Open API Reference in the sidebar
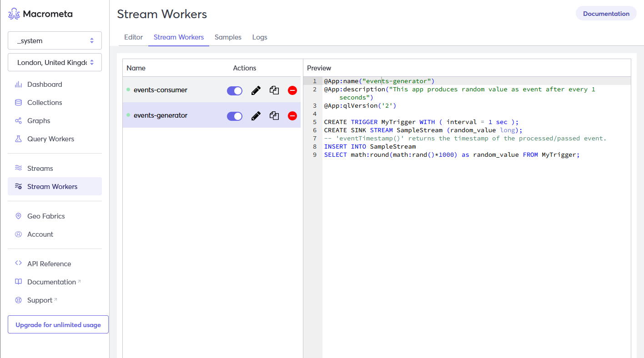 point(55,264)
